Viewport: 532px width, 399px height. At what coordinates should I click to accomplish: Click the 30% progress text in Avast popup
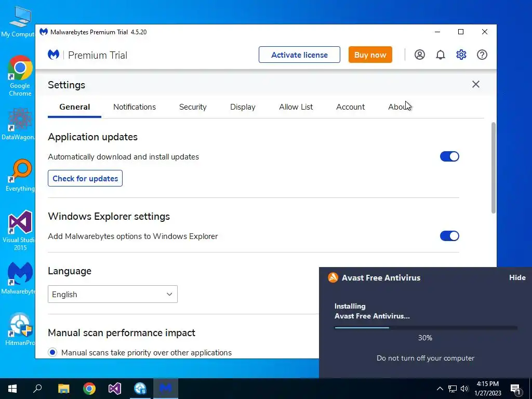[425, 338]
